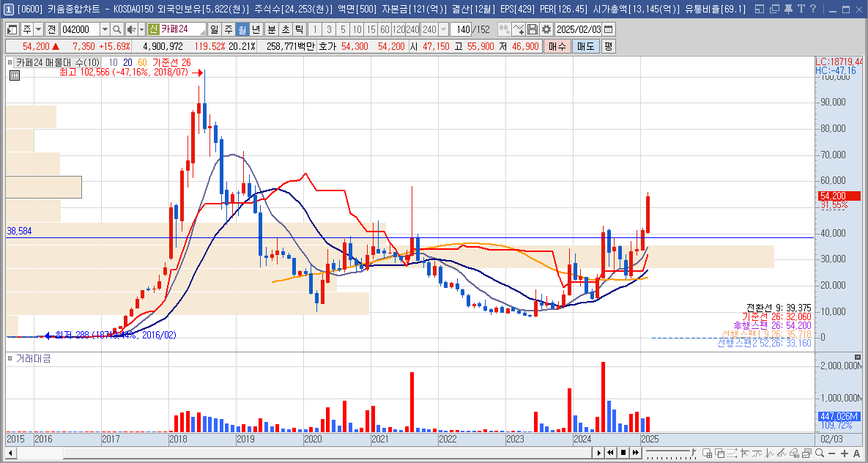
Task: Click the add-indicator chart icon with plus
Action: [x=518, y=29]
